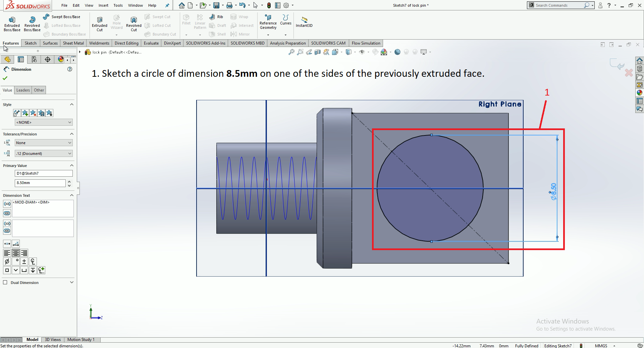Switch to the Motion Study 1 tab

81,340
